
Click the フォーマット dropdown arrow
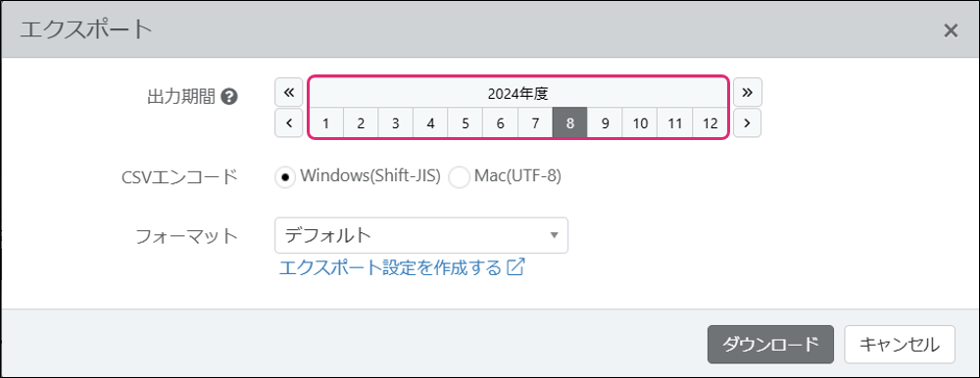[x=553, y=236]
